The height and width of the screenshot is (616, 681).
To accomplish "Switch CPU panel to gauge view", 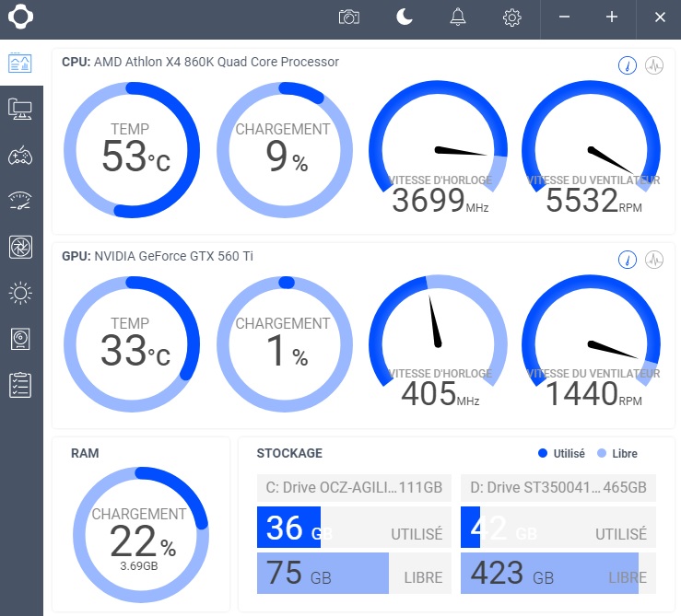I will point(627,66).
